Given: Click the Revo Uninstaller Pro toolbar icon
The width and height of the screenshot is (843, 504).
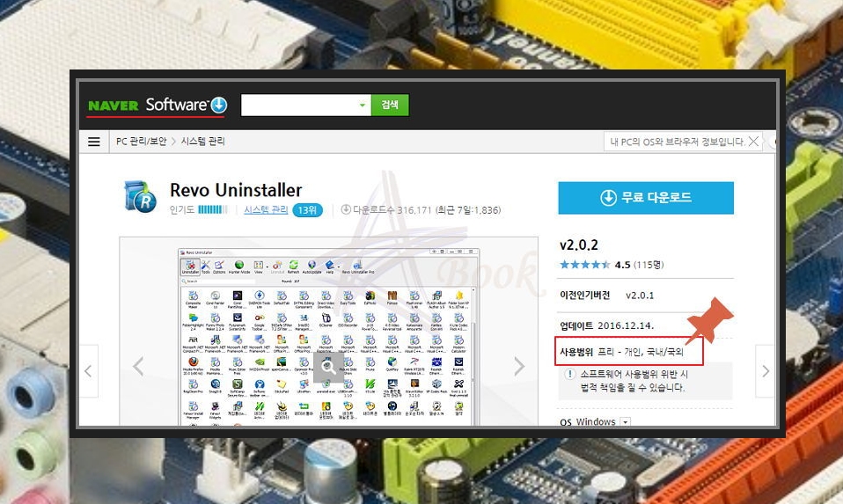Looking at the screenshot, I should 358,266.
